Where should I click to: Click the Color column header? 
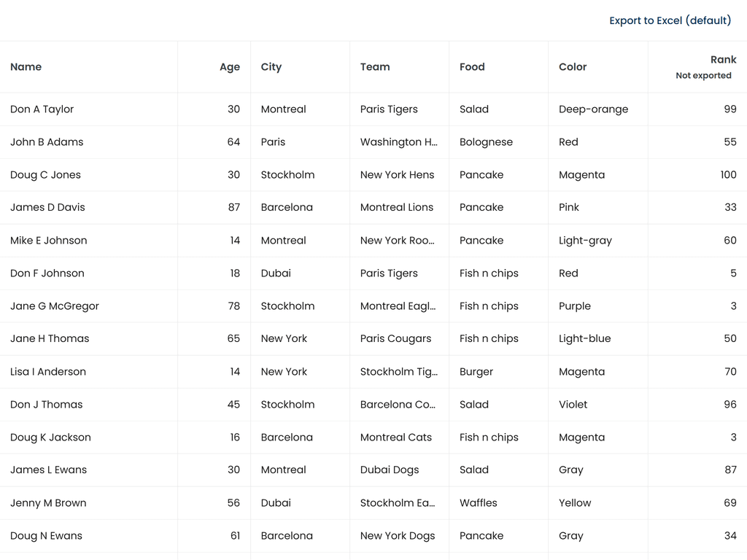[572, 66]
